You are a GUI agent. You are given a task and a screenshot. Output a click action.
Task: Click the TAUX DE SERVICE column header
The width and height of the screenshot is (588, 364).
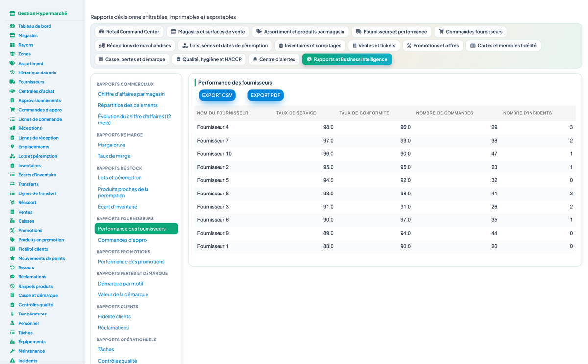[296, 113]
